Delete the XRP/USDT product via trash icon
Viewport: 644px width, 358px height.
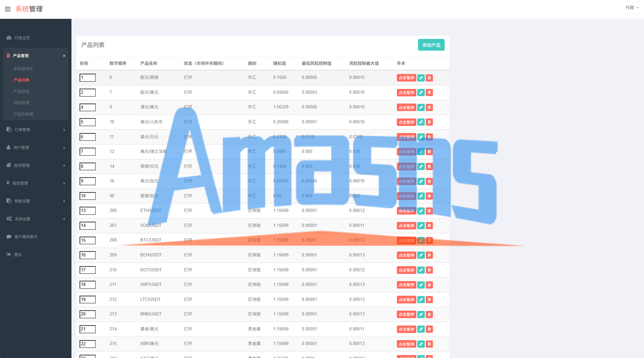pos(429,285)
